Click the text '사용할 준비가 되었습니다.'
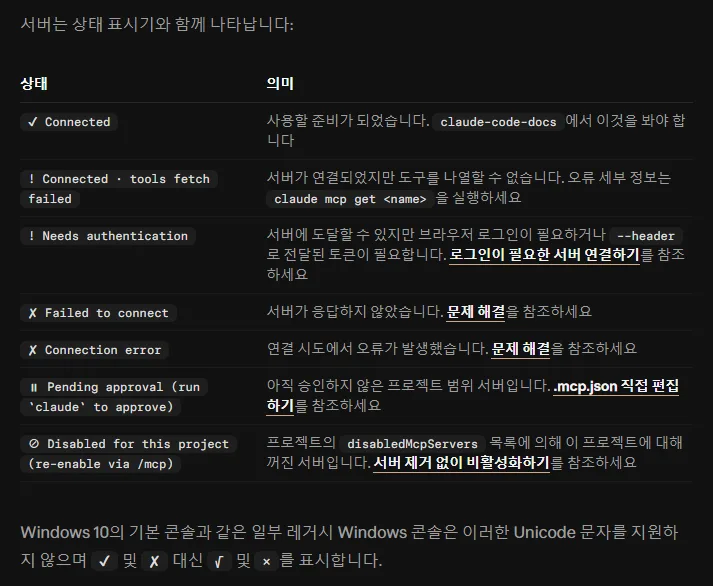 point(348,121)
